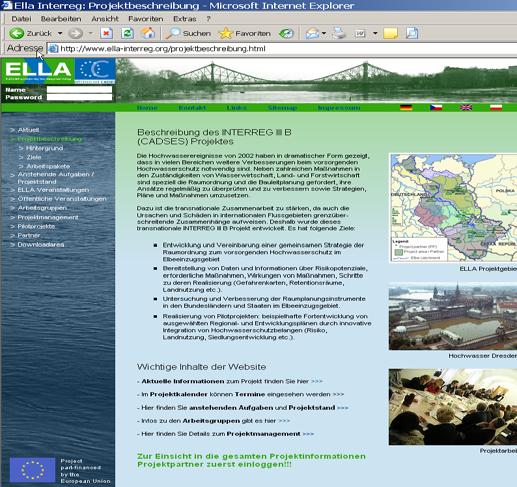Click the yellow note discussion icon
The width and height of the screenshot is (517, 487).
point(391,33)
